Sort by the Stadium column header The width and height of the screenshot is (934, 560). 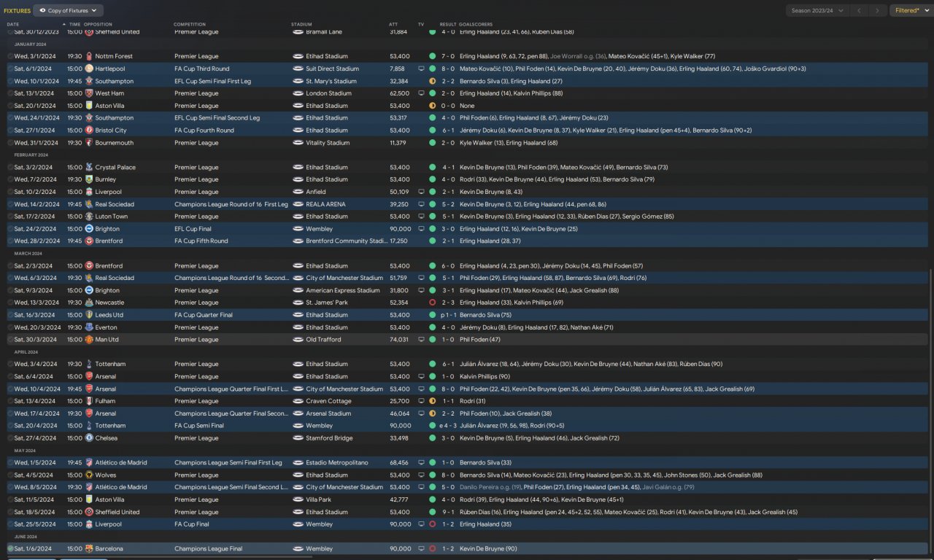pos(301,25)
